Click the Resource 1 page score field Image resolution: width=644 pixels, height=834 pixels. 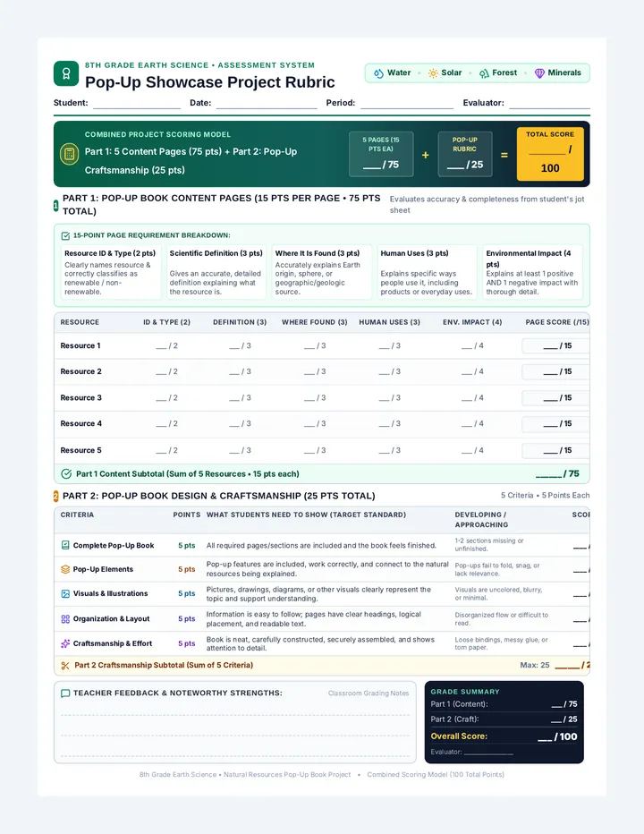pos(555,345)
